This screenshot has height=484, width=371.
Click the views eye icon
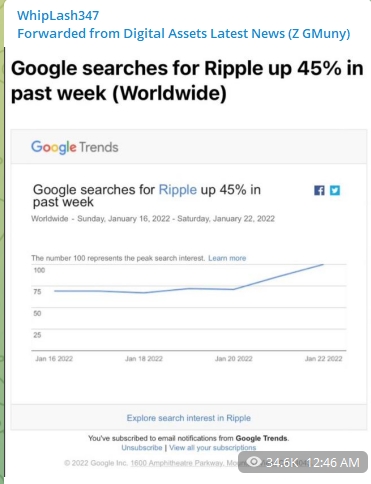point(254,462)
